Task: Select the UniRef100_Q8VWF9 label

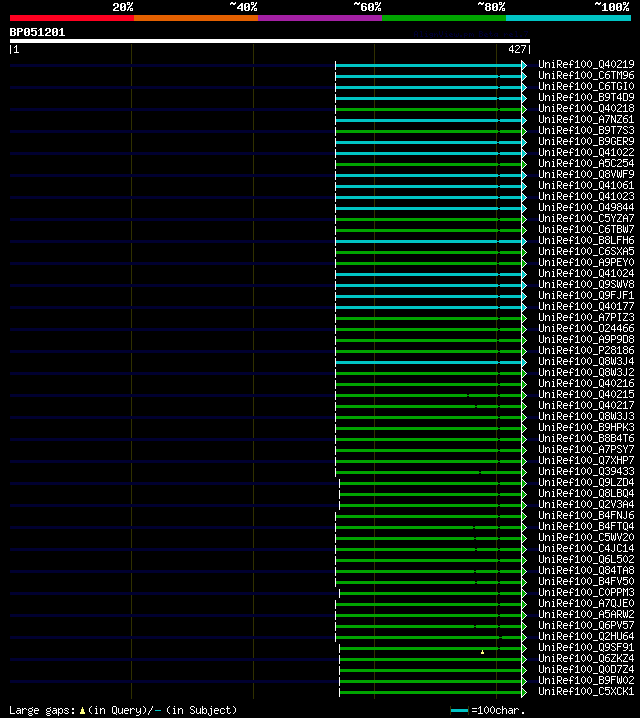Action: [586, 174]
